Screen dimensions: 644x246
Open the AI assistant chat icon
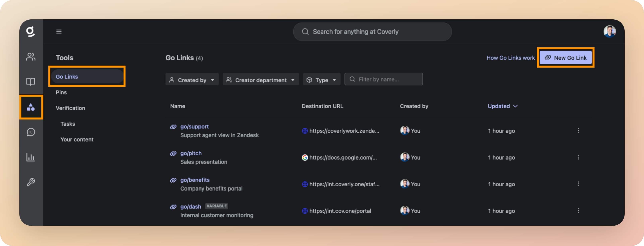click(x=31, y=132)
